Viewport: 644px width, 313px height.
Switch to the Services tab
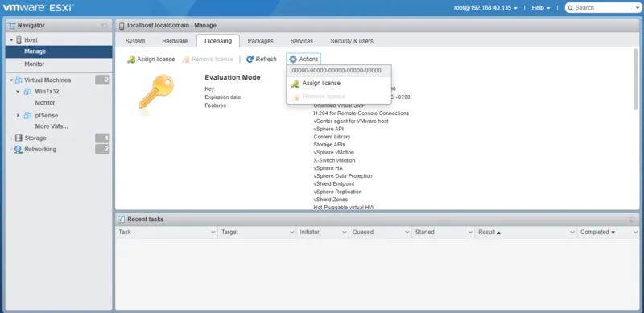[x=301, y=41]
